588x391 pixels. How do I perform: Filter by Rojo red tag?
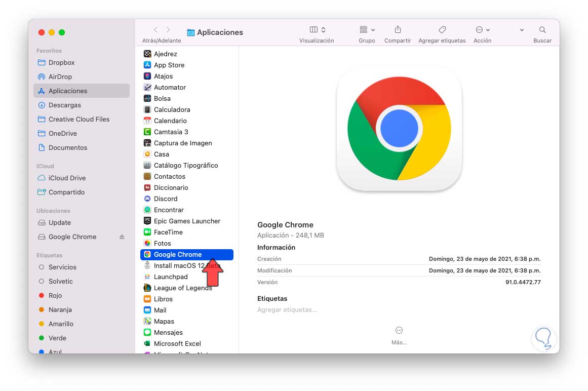click(x=82, y=296)
